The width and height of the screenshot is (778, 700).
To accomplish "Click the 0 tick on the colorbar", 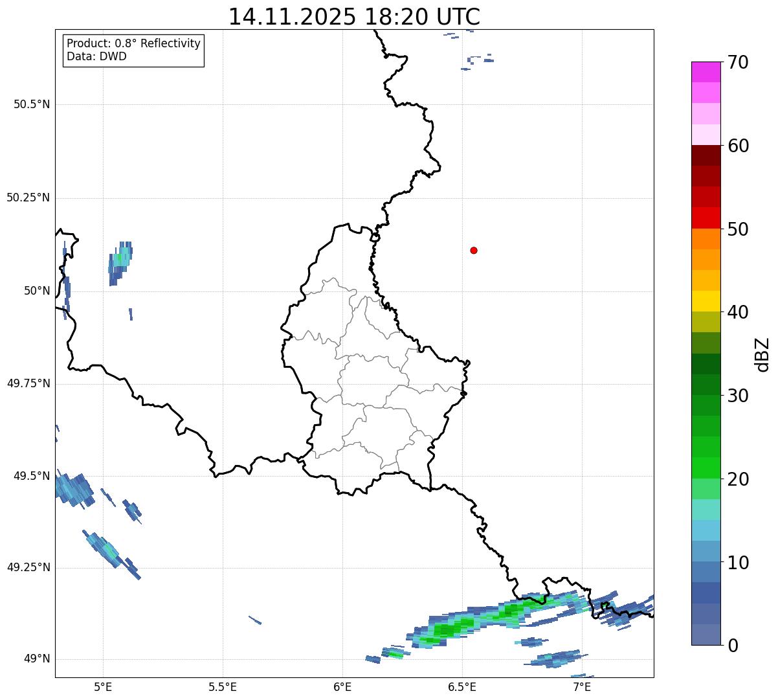I will (733, 646).
